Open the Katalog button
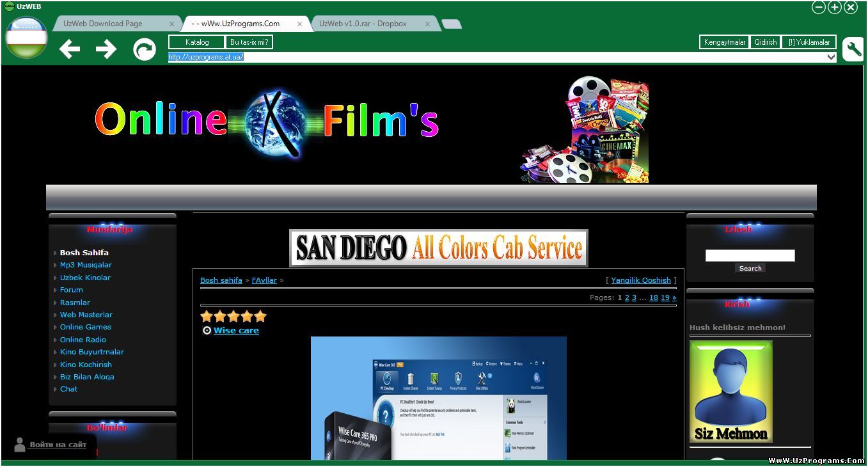Image resolution: width=868 pixels, height=467 pixels. click(x=197, y=42)
